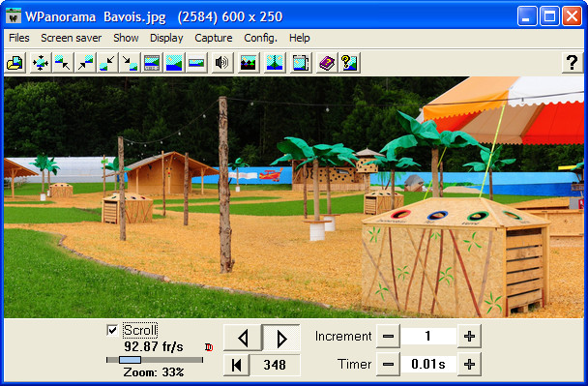The width and height of the screenshot is (588, 386).
Task: Open the Files menu
Action: [19, 38]
